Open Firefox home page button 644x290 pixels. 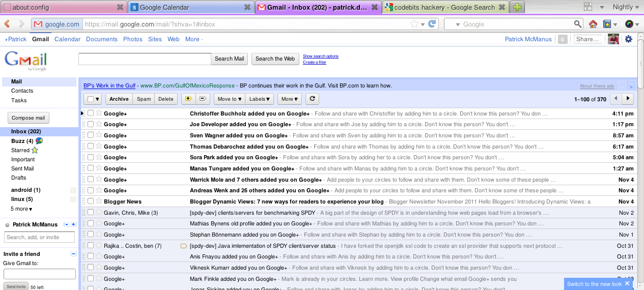[x=593, y=24]
